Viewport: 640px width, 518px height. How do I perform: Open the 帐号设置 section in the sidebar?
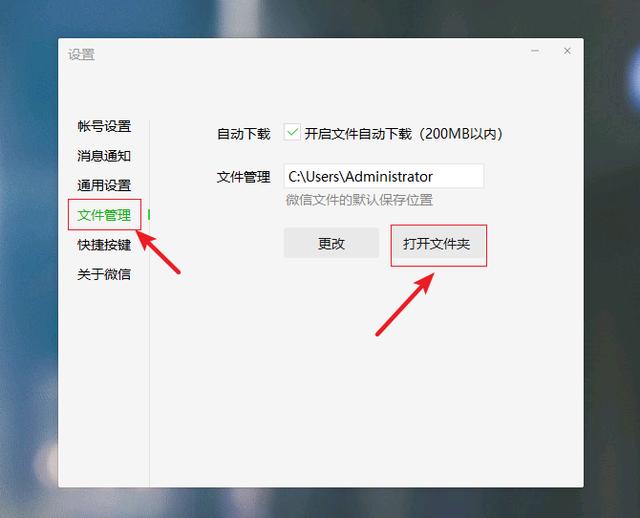click(104, 126)
